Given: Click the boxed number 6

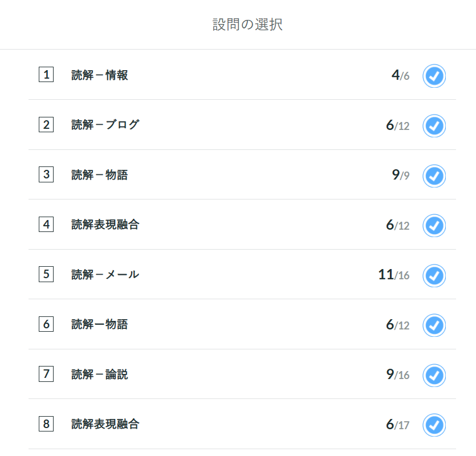Looking at the screenshot, I should (46, 324).
